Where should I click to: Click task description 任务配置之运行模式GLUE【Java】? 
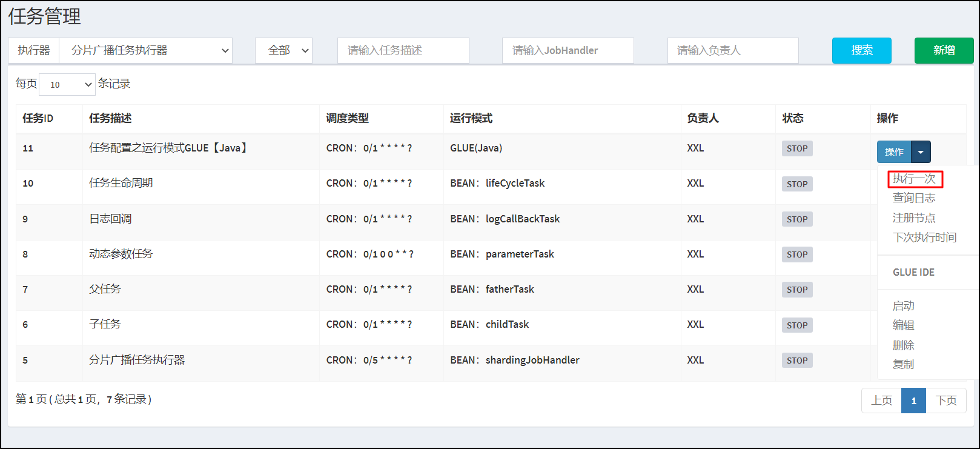coord(170,148)
